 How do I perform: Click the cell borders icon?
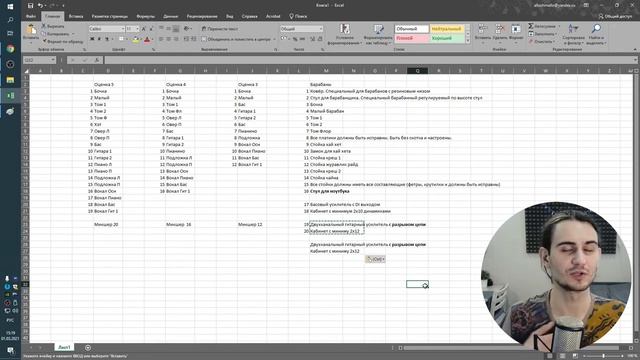click(121, 39)
